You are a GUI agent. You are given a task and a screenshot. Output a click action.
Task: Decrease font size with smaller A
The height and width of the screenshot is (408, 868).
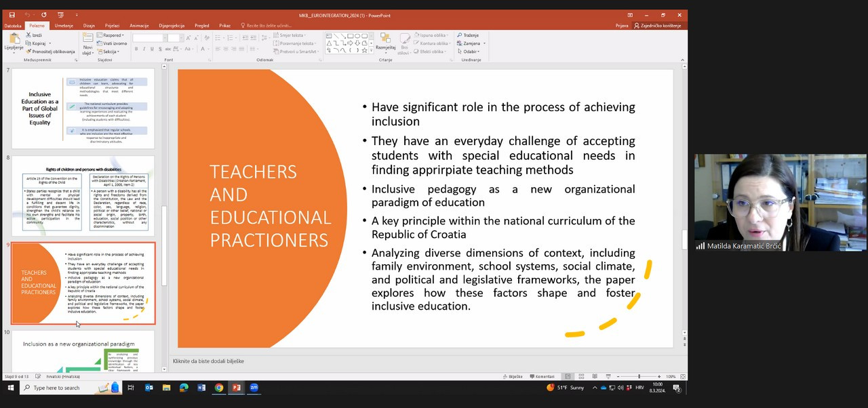196,38
